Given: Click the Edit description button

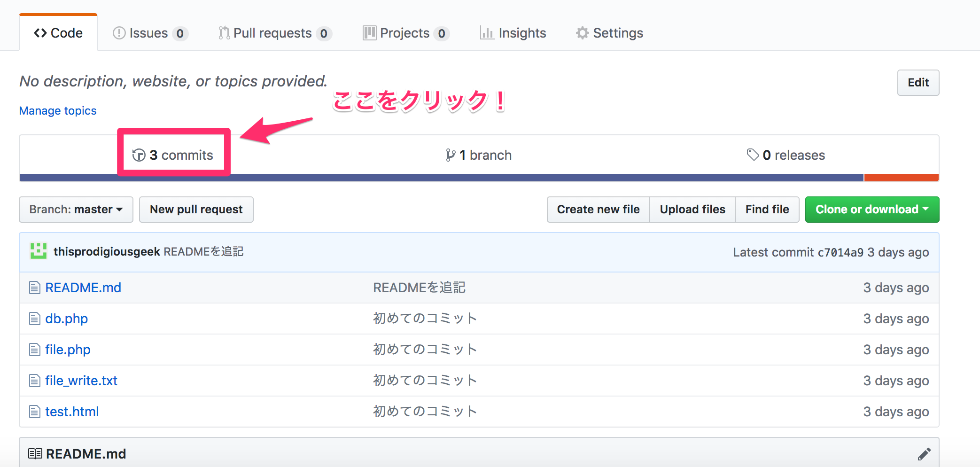Looking at the screenshot, I should click(918, 83).
